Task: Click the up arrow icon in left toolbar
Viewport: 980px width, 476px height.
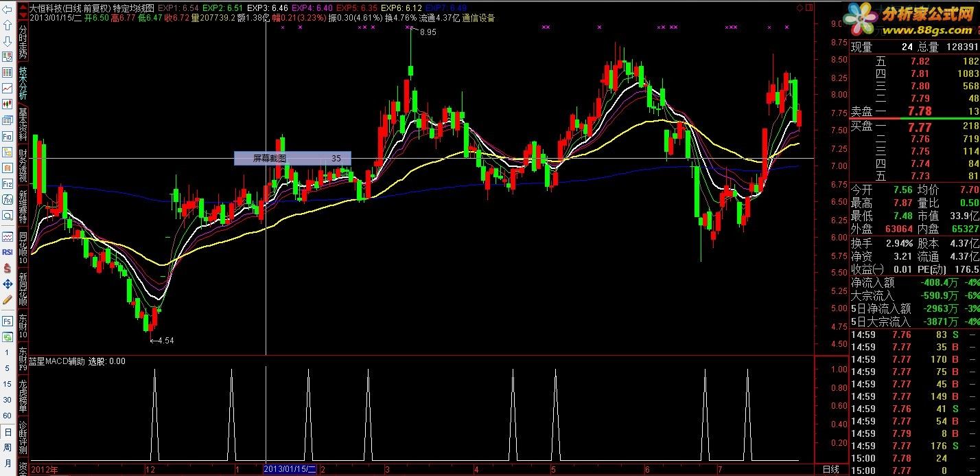Action: [8, 25]
